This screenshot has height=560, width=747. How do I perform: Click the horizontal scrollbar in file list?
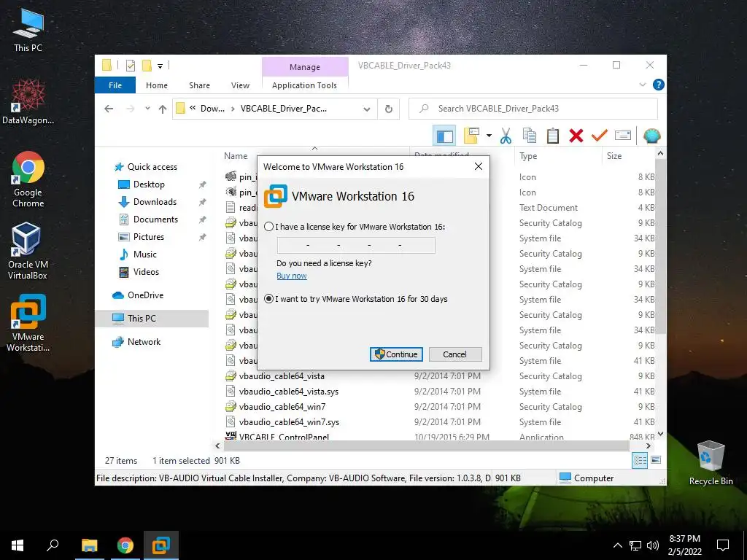coord(426,446)
